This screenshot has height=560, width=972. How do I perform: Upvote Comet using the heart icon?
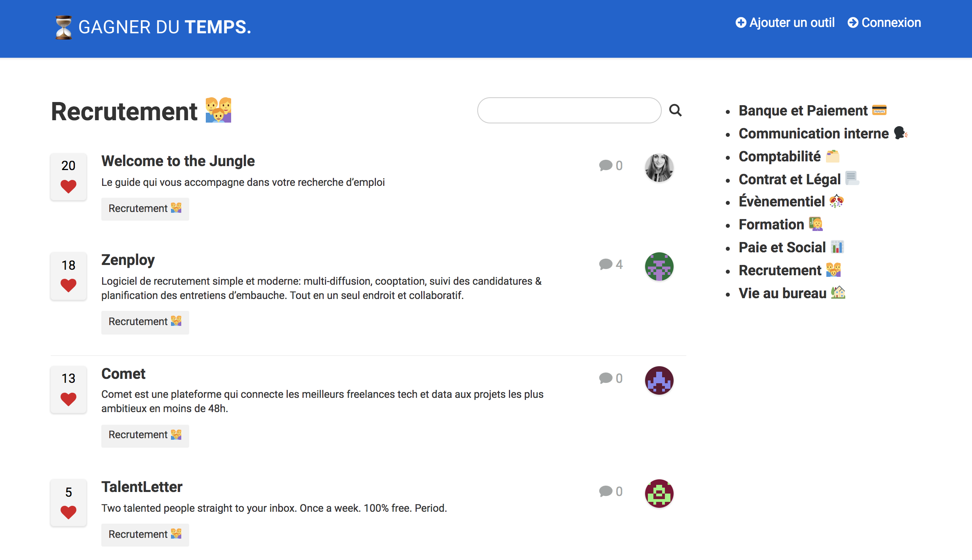point(68,399)
